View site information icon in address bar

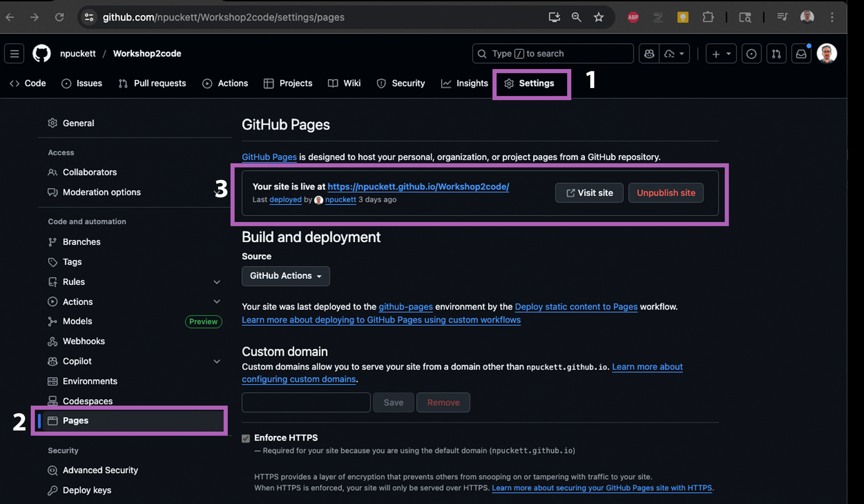pyautogui.click(x=89, y=17)
